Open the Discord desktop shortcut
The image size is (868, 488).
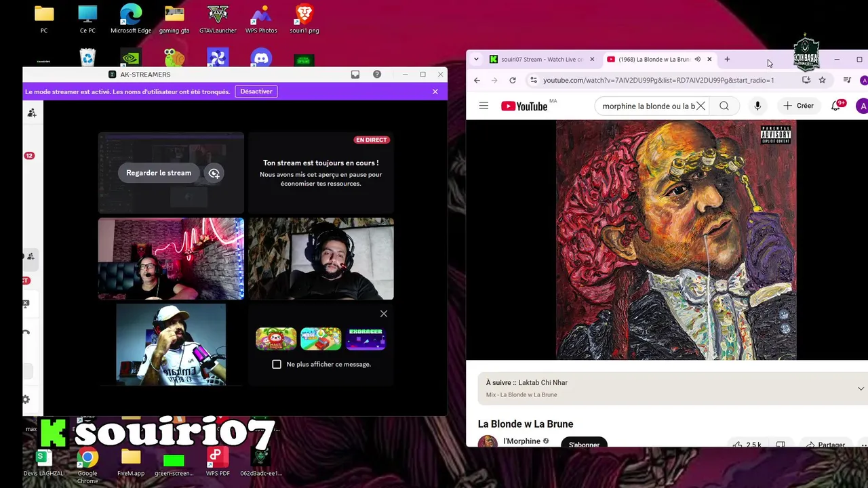[x=261, y=58]
